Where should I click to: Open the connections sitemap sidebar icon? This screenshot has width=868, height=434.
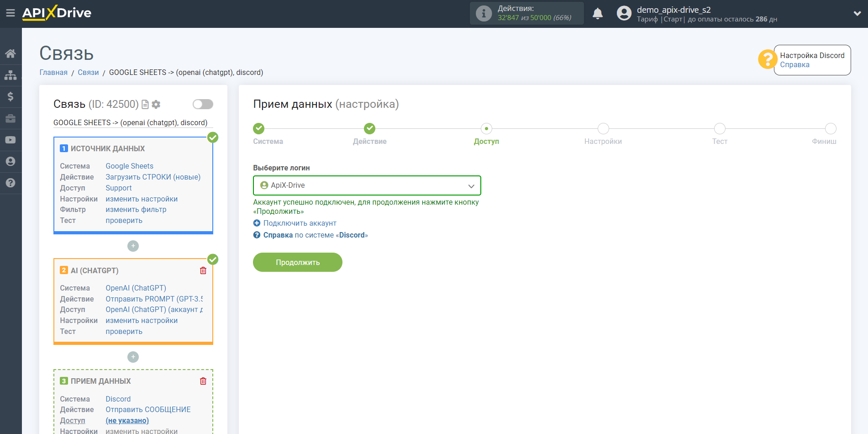tap(11, 75)
